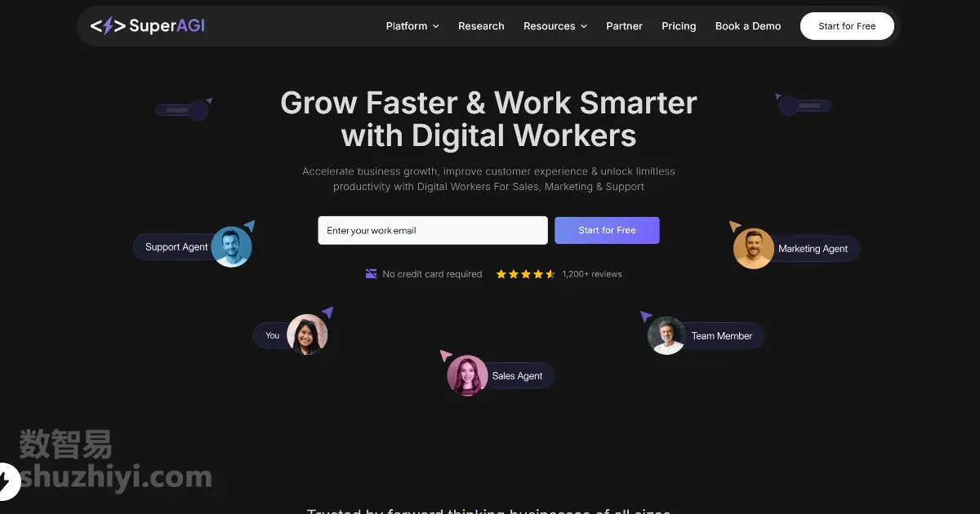Image resolution: width=980 pixels, height=514 pixels.
Task: Focus the work email input field
Action: click(433, 230)
